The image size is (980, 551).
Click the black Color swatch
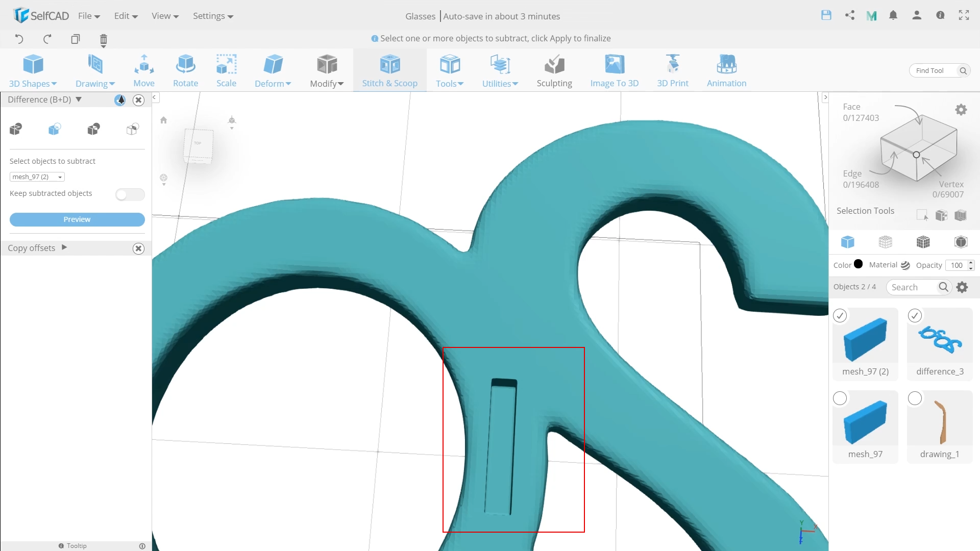[858, 264]
